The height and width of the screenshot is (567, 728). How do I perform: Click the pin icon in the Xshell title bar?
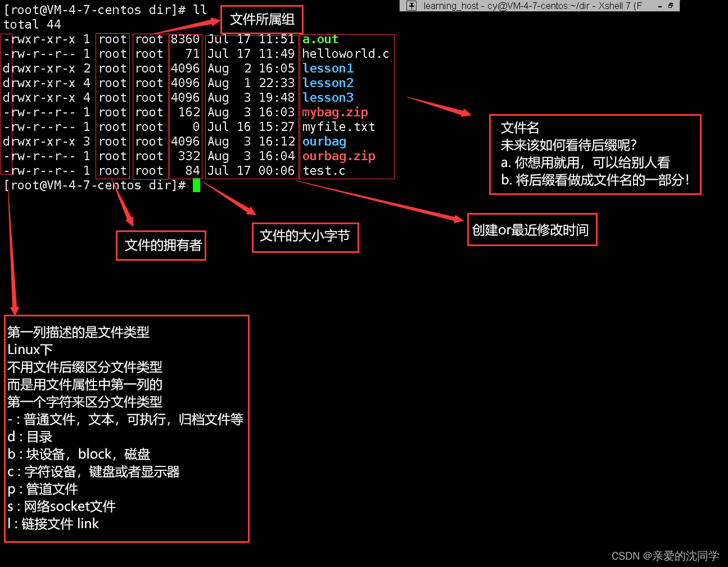[412, 6]
